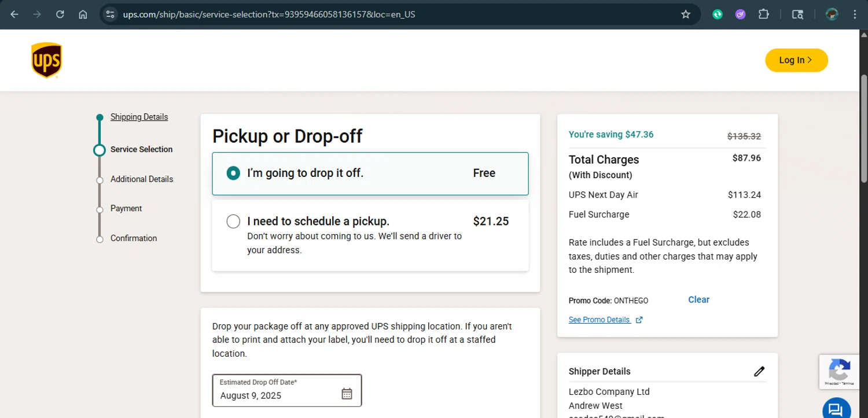Open calendar picker for drop off date
The height and width of the screenshot is (418, 868).
(347, 394)
